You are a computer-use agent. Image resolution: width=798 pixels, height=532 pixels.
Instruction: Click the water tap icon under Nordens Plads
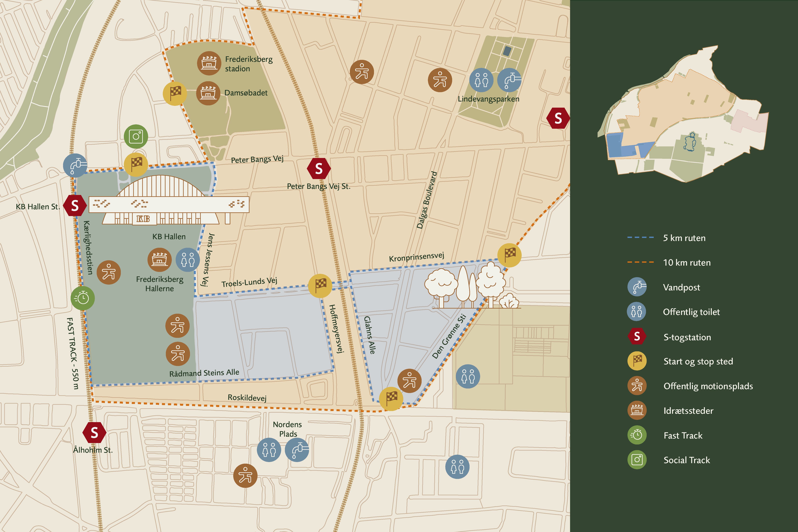click(x=297, y=450)
